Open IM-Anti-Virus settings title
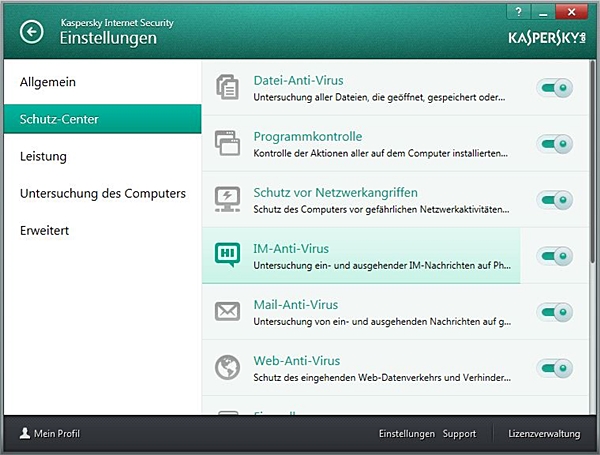 click(x=291, y=249)
